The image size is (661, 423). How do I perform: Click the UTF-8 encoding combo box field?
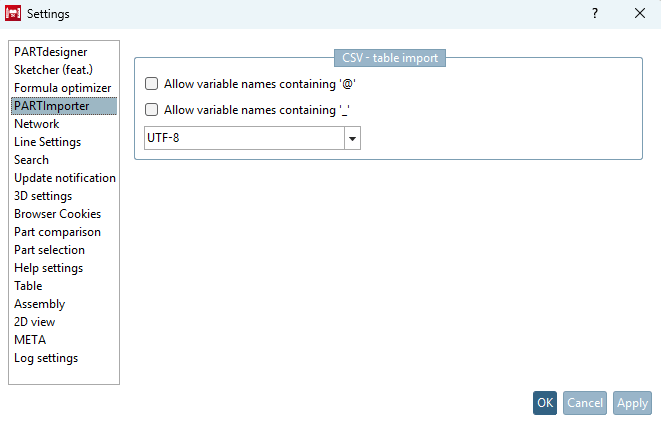(x=243, y=138)
